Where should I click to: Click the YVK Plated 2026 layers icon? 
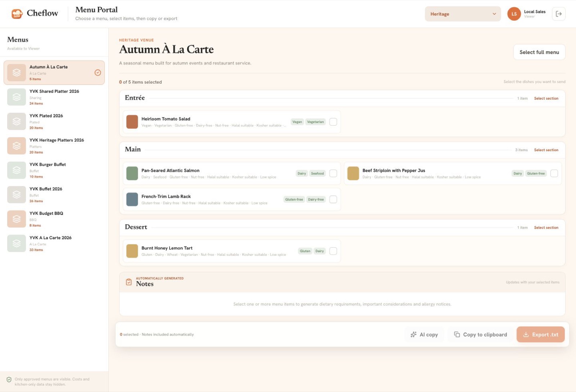[x=17, y=121]
